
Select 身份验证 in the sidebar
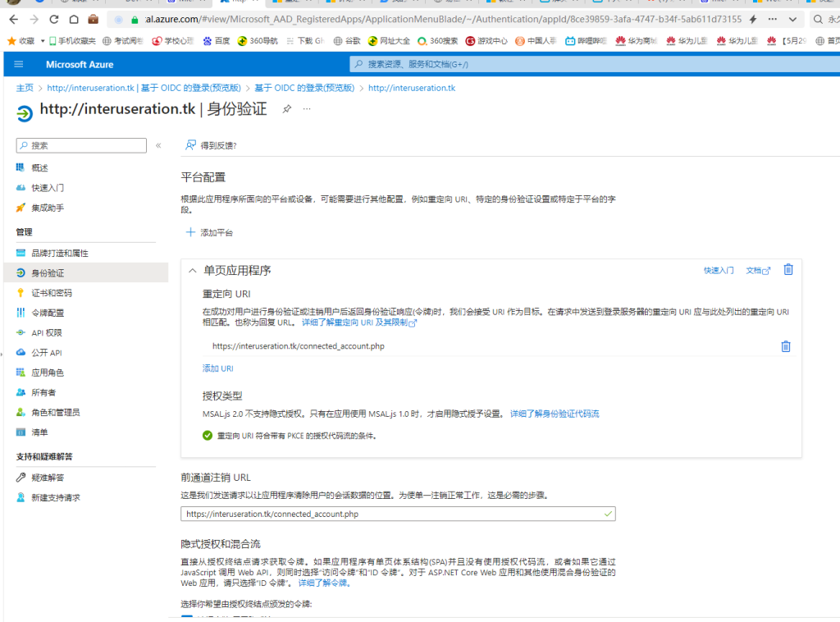pos(85,272)
